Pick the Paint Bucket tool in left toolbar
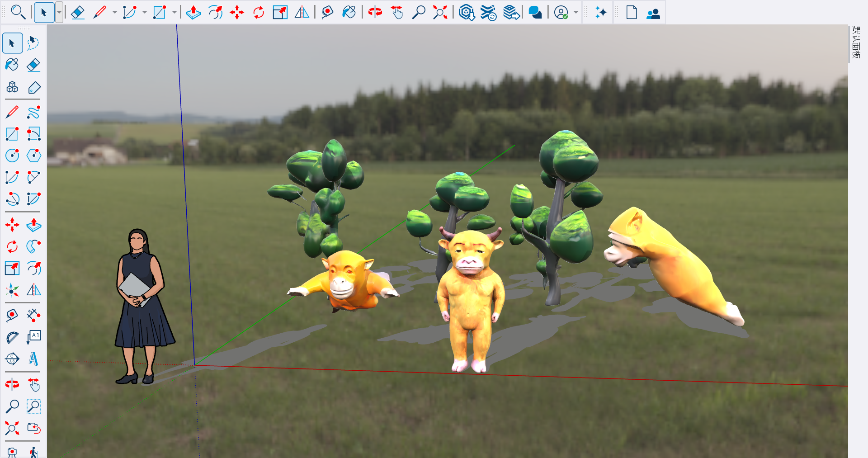 click(12, 65)
